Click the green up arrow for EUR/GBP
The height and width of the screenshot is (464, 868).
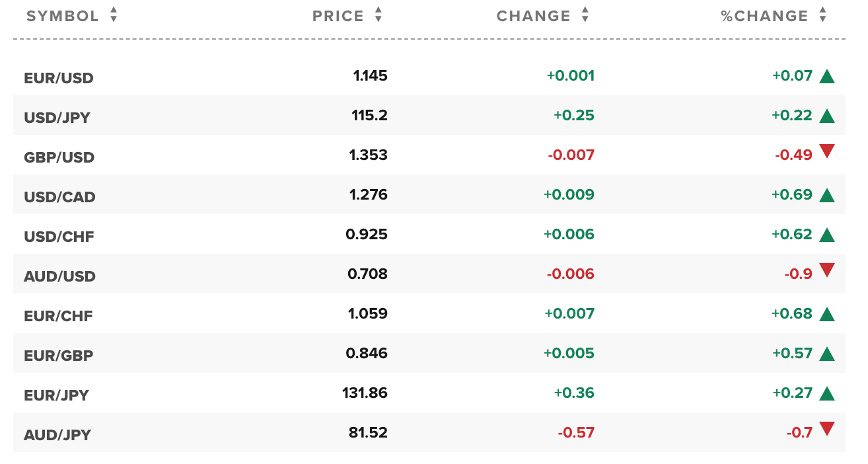tap(826, 354)
